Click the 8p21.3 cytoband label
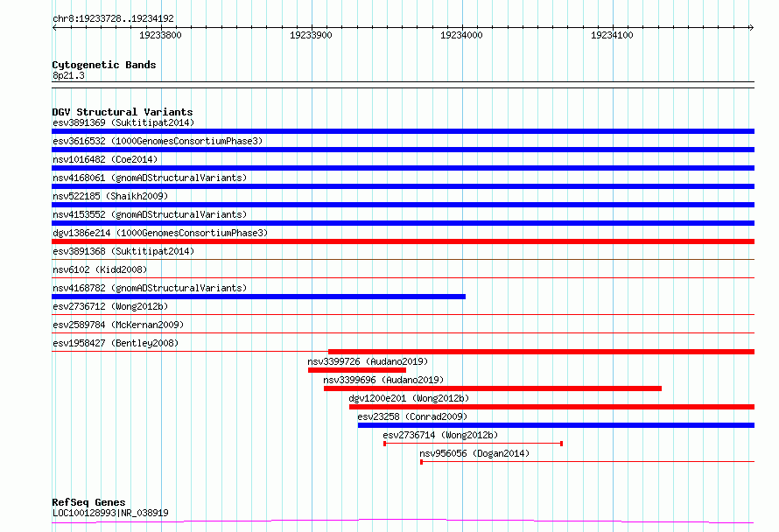The width and height of the screenshot is (779, 532). (x=68, y=75)
